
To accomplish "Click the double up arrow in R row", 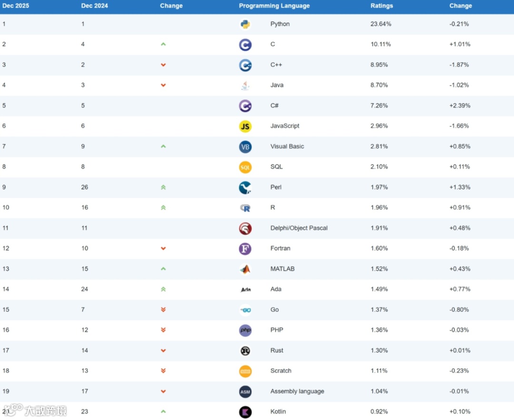I will point(163,208).
